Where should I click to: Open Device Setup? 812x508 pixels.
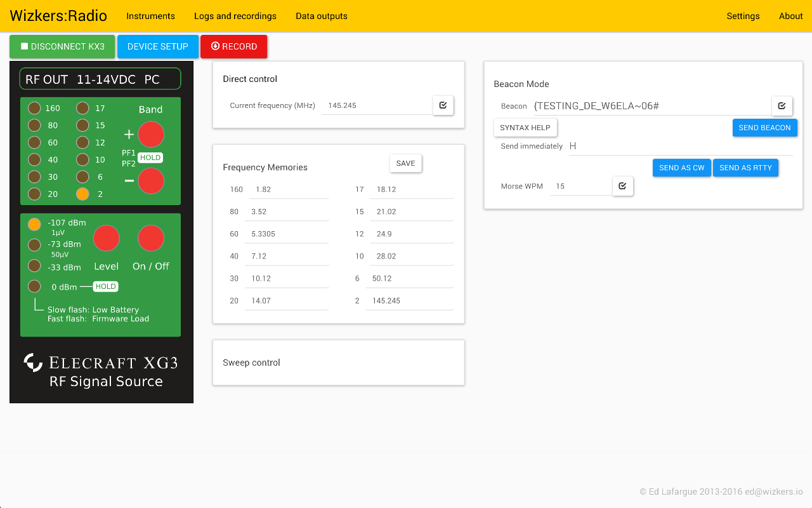point(158,46)
